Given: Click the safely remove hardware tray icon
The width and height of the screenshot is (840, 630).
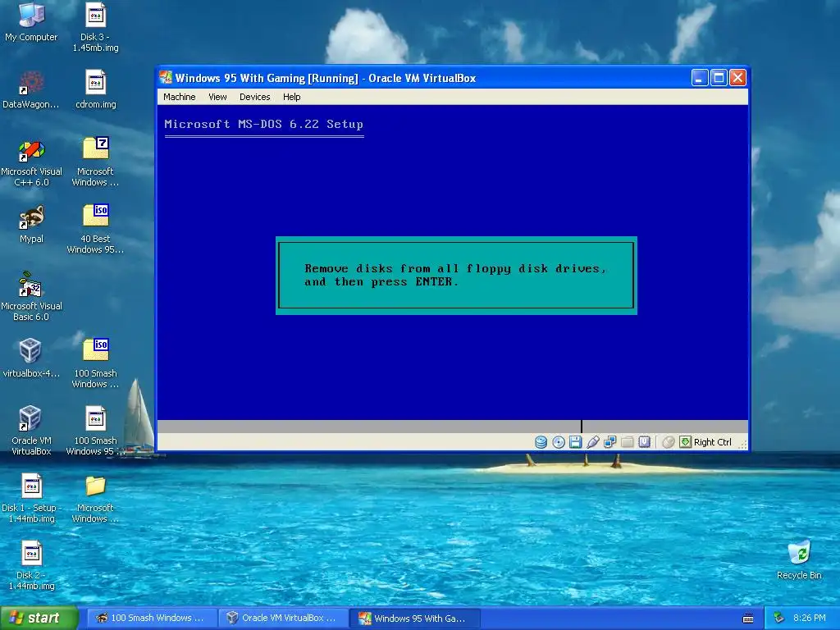Looking at the screenshot, I should point(779,618).
